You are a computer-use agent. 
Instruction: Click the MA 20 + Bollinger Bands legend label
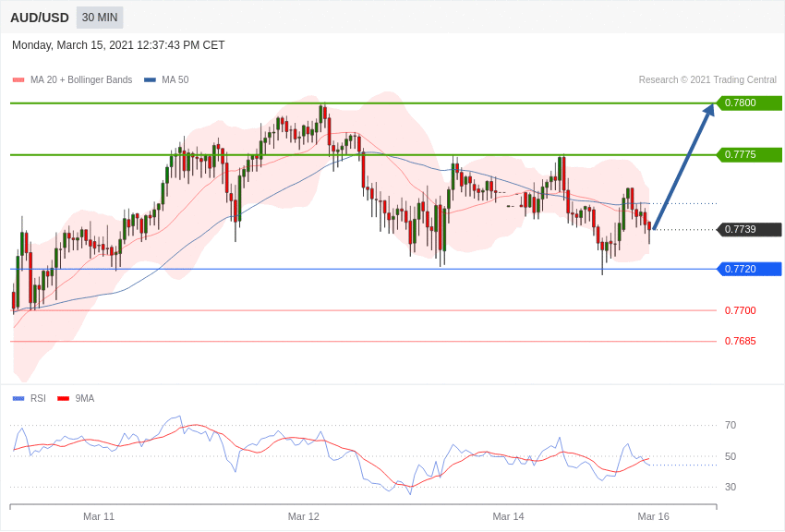(81, 80)
